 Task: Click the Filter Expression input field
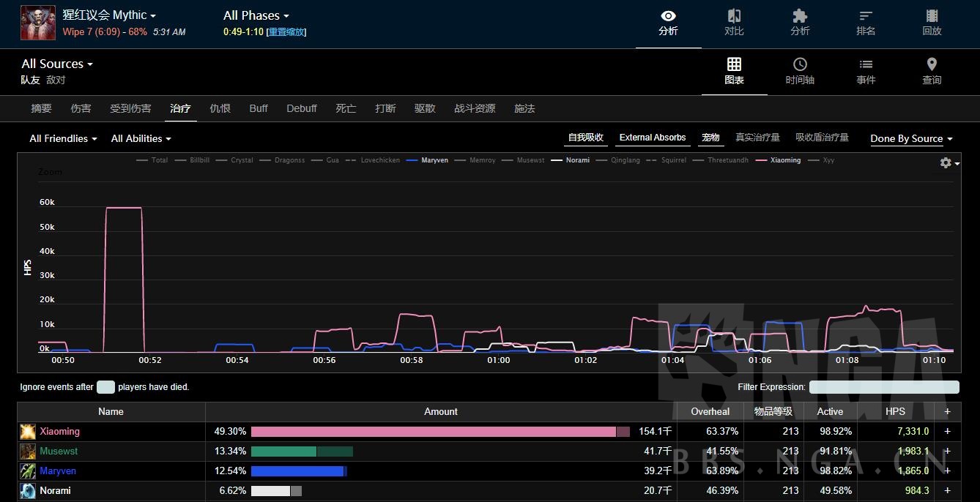pos(884,387)
